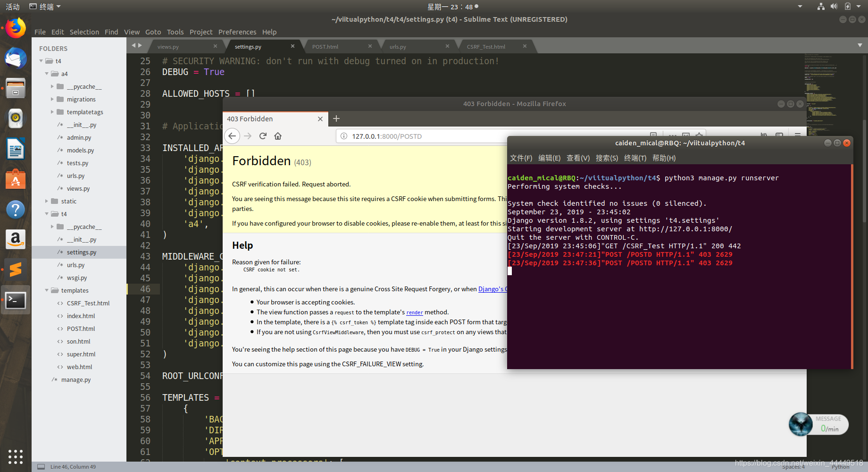Close the CSRF_Test.html tab
Viewport: 868px width, 472px height.
tap(525, 46)
